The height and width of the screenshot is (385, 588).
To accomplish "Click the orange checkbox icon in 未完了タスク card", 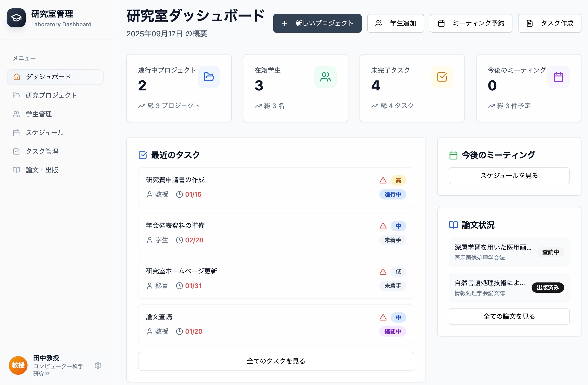I will (x=442, y=77).
